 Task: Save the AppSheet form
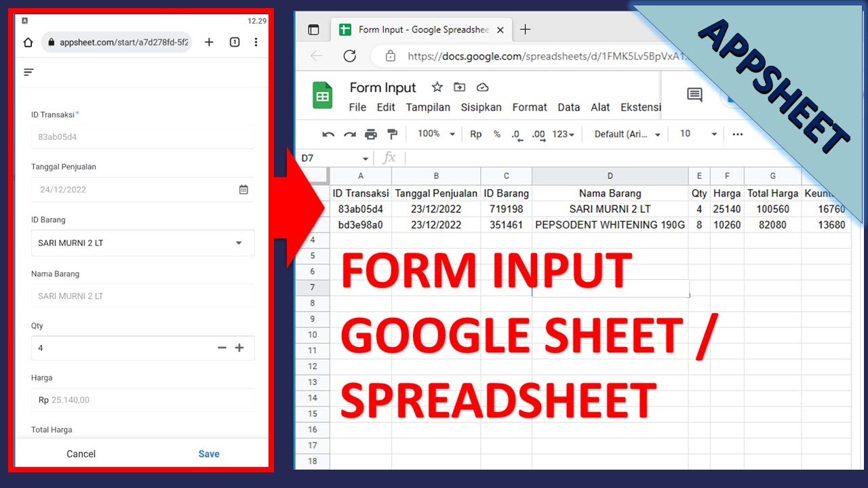pos(209,454)
